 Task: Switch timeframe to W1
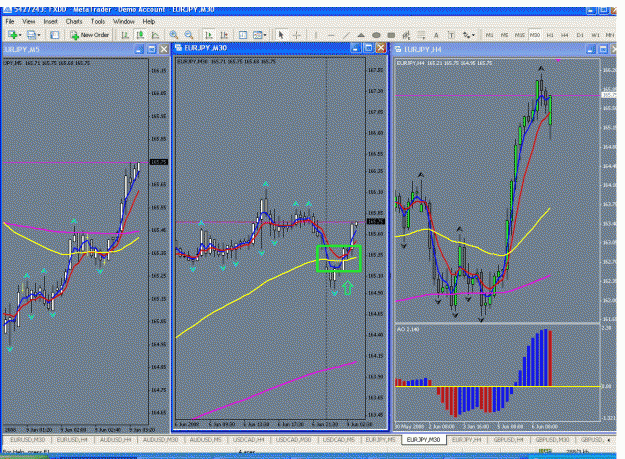(x=595, y=35)
